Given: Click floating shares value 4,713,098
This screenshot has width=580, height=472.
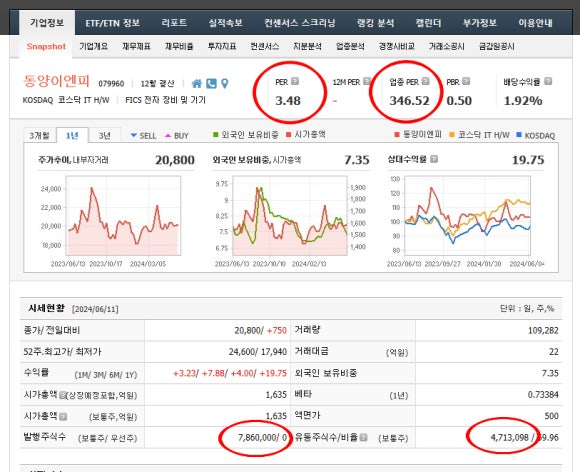Looking at the screenshot, I should (509, 438).
